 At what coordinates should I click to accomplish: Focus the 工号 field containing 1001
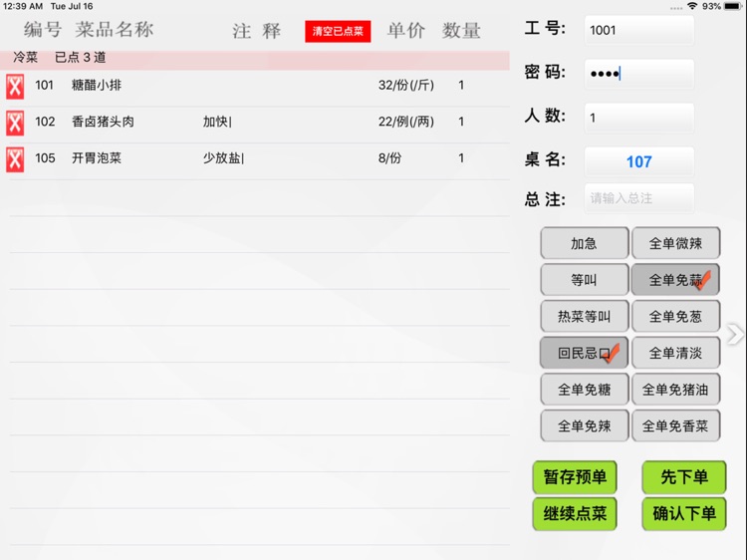point(638,31)
